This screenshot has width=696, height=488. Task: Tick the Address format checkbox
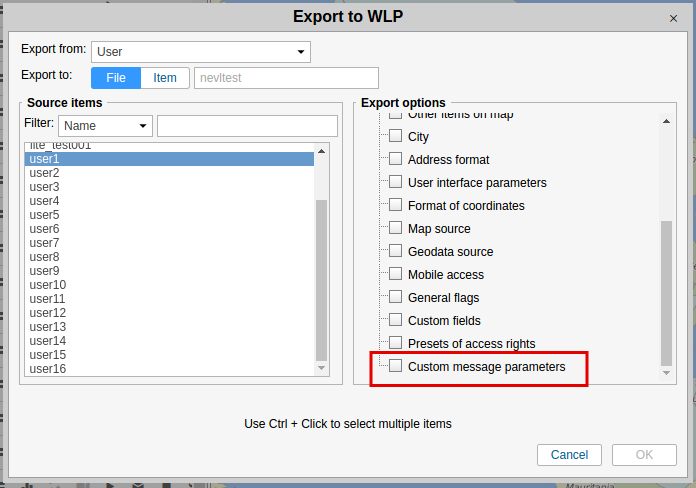(396, 159)
